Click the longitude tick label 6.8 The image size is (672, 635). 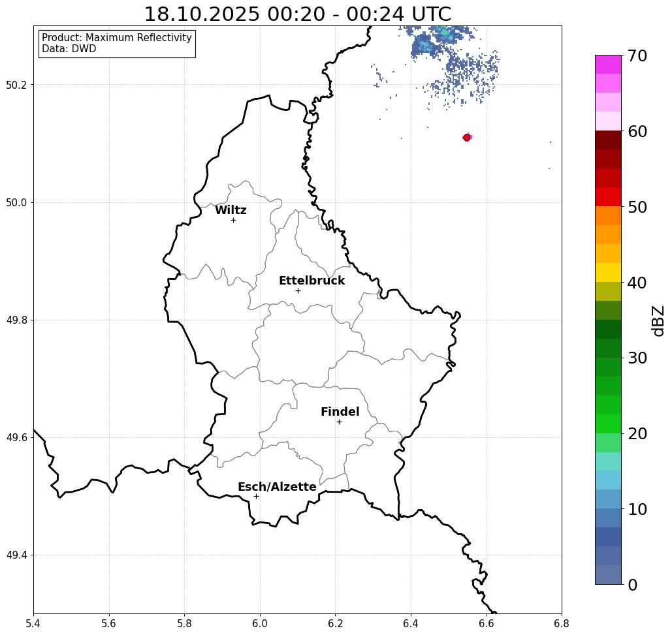[x=562, y=624]
